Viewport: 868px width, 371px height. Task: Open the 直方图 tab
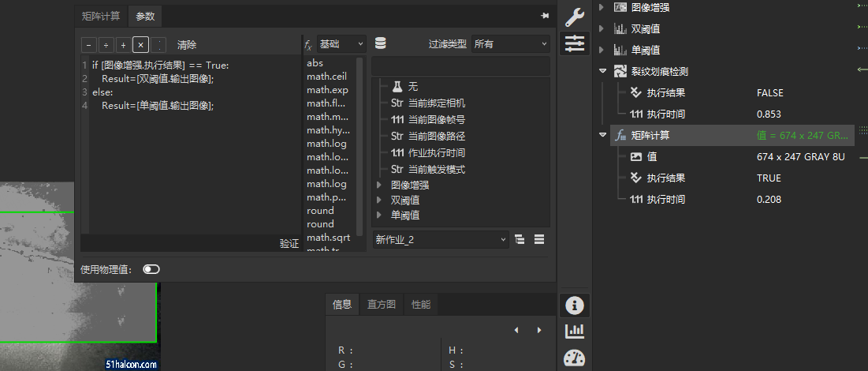(x=381, y=305)
